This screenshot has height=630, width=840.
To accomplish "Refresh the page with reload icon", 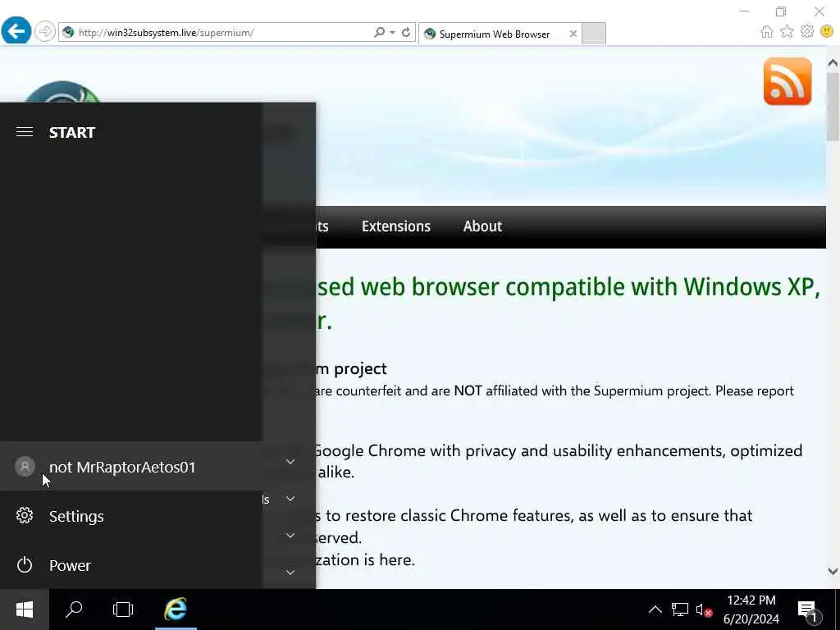I will point(406,33).
